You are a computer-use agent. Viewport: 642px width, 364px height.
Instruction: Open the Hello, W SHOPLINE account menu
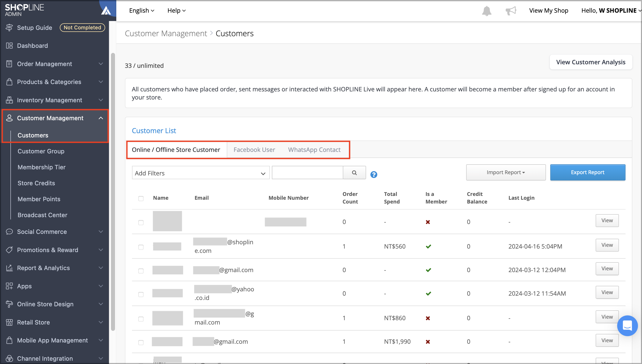(611, 10)
